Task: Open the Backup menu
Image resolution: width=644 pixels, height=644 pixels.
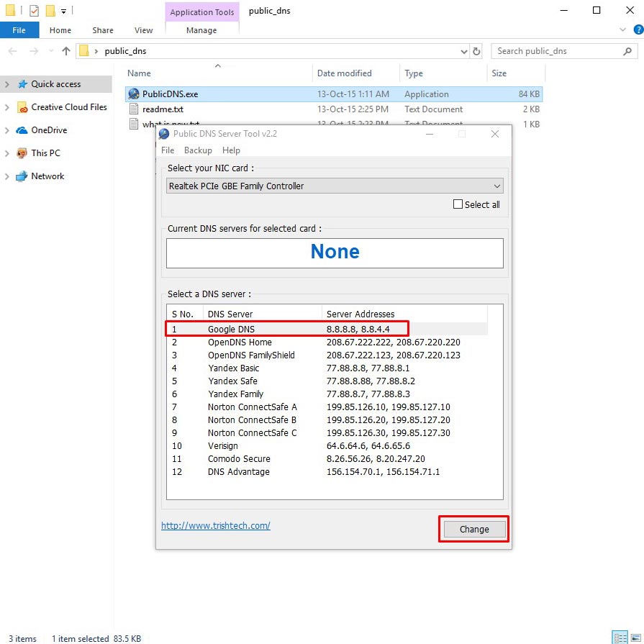Action: [x=198, y=150]
